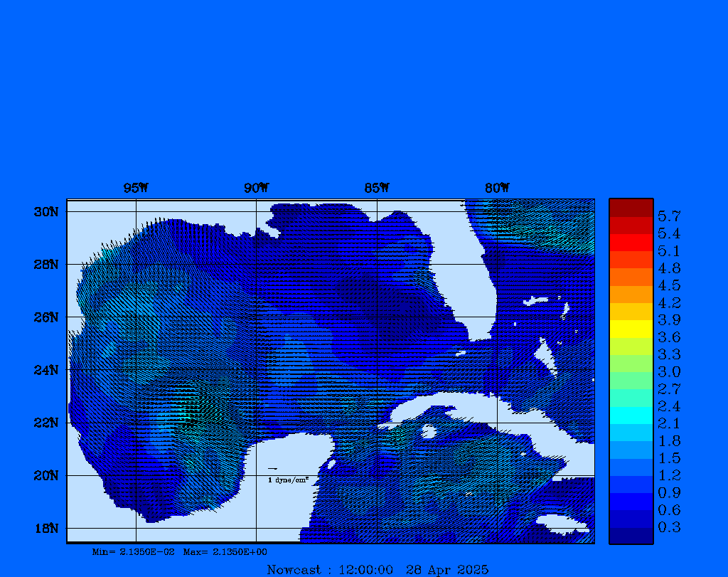728x577 pixels.
Task: Click the 90W longitude label
Action: [256, 189]
